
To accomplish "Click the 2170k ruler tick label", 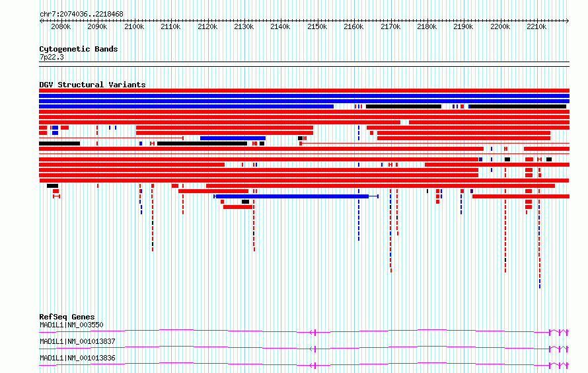I will 390,26.
